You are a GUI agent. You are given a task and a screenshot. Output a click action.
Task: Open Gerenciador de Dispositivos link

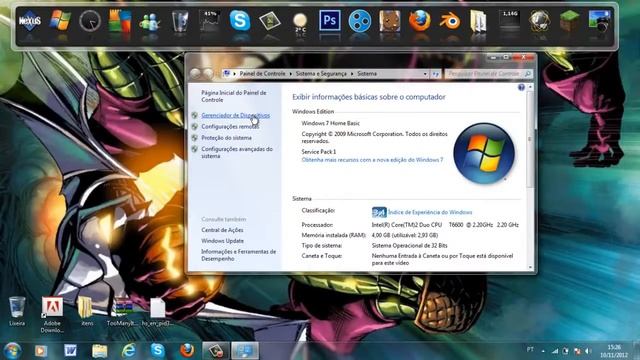pyautogui.click(x=236, y=116)
